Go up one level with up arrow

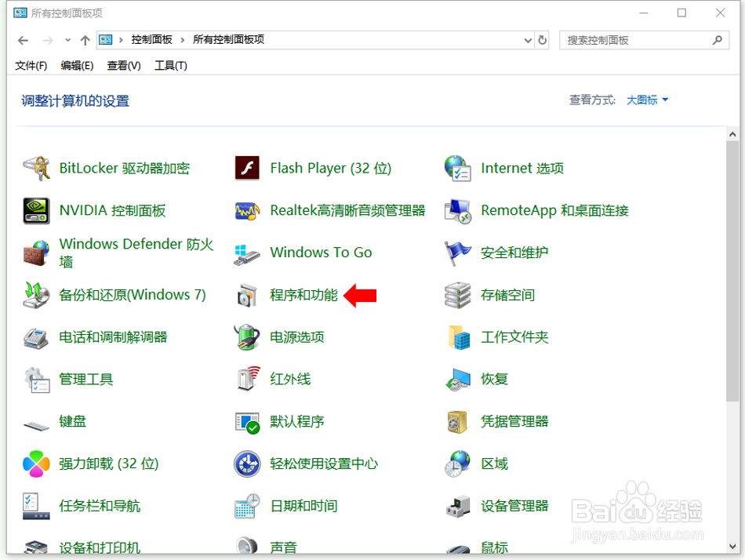85,41
